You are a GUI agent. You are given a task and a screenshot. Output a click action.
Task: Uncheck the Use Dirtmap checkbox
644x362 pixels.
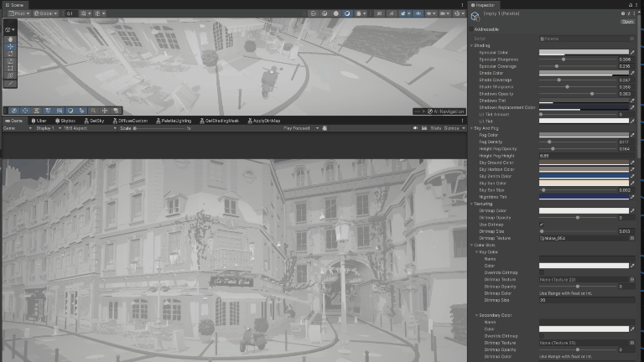(x=542, y=225)
